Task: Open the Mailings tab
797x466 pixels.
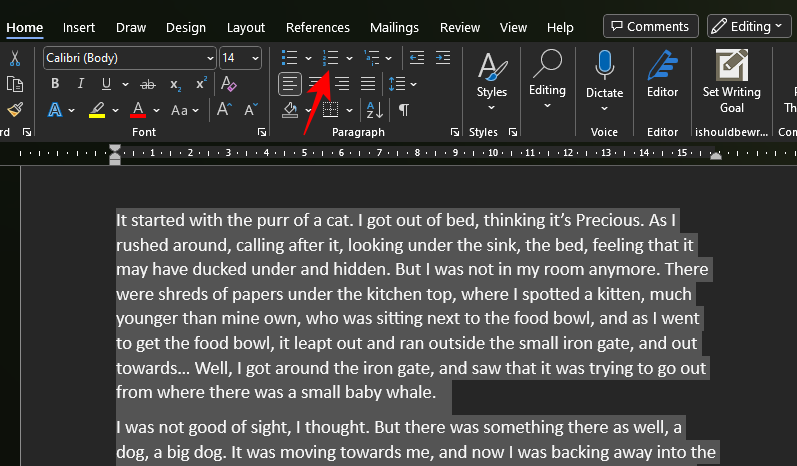Action: [x=394, y=27]
